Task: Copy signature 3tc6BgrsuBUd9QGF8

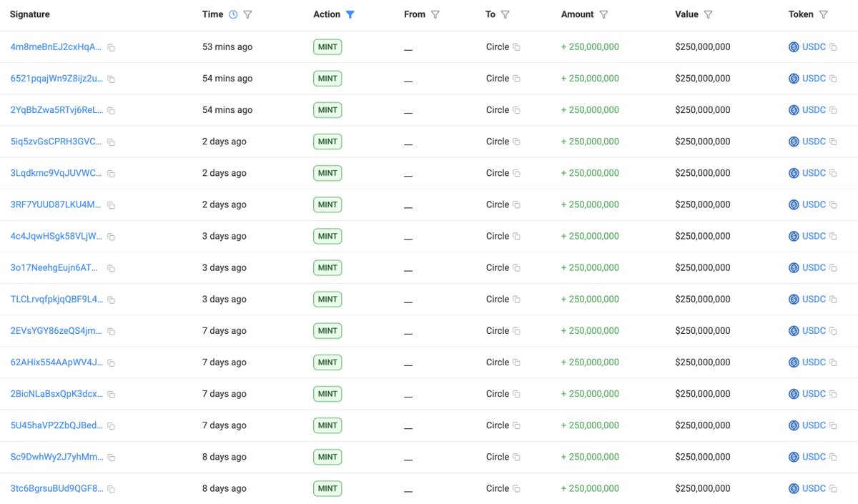Action: [111, 490]
